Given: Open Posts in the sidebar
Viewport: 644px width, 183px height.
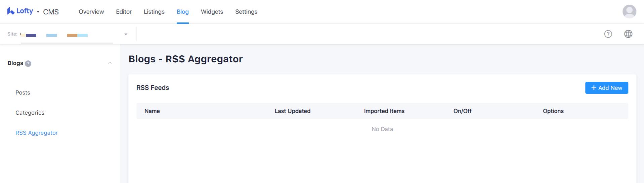Looking at the screenshot, I should click(x=23, y=93).
